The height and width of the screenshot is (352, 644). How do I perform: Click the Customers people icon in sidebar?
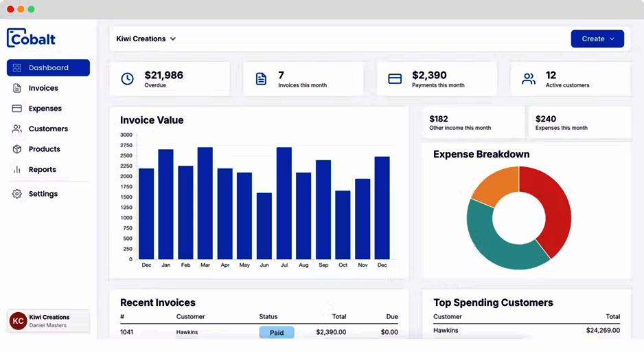pyautogui.click(x=17, y=129)
